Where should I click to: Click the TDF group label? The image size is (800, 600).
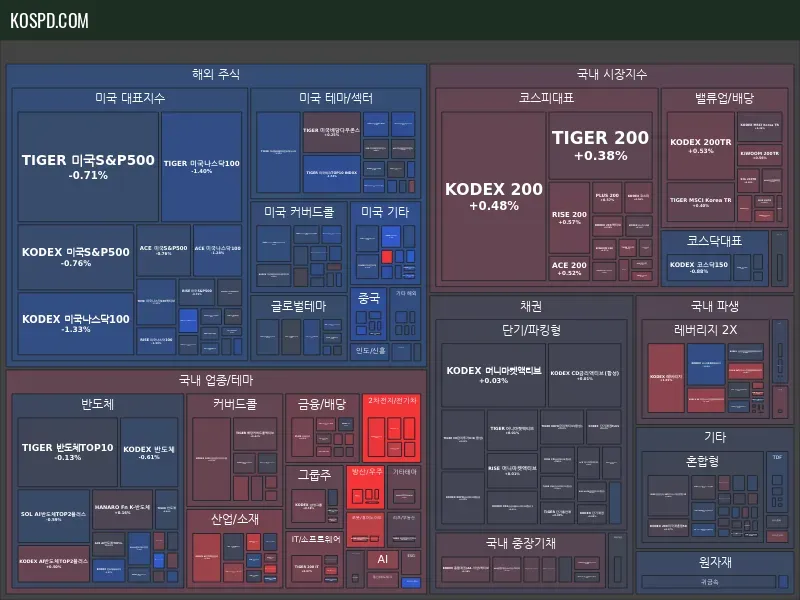click(777, 457)
